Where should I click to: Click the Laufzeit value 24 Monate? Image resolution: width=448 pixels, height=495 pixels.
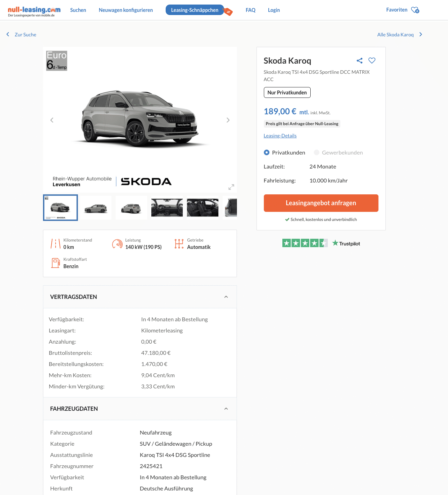click(323, 167)
